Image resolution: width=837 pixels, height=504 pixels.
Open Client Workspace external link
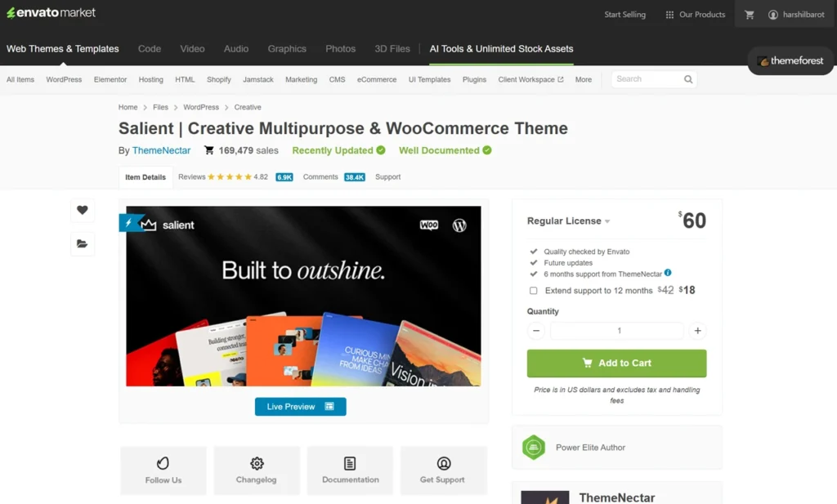[530, 79]
